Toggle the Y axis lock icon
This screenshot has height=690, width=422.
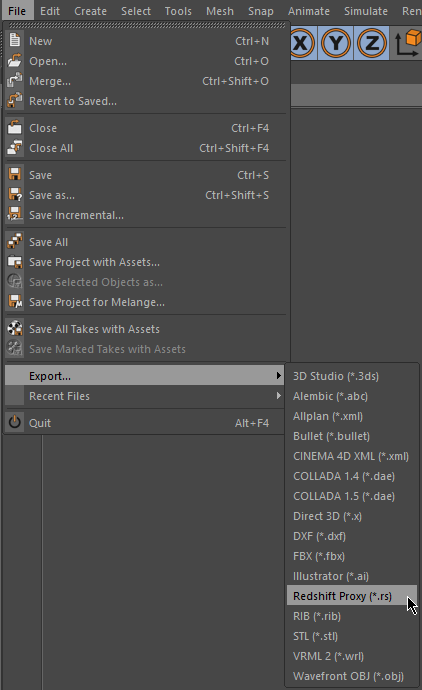click(x=336, y=43)
